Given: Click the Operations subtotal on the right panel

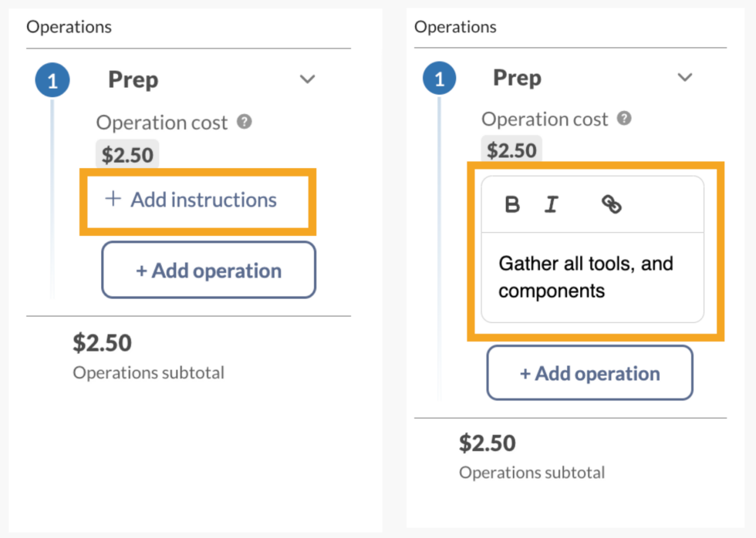Looking at the screenshot, I should [x=532, y=472].
